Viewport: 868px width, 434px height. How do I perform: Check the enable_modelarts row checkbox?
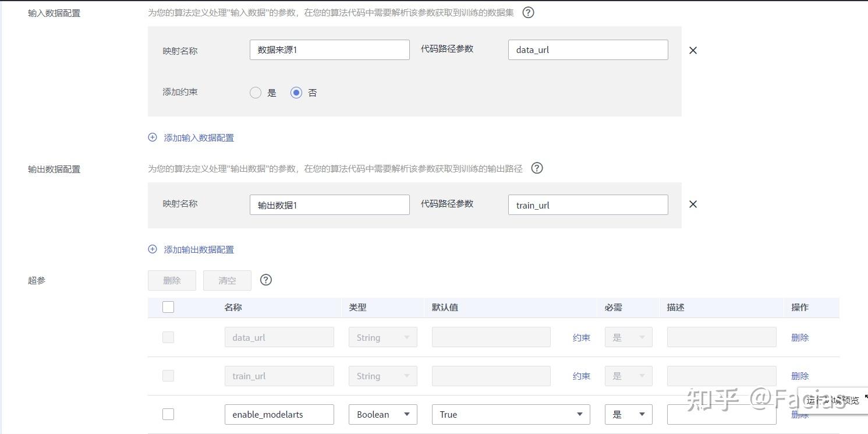[168, 414]
